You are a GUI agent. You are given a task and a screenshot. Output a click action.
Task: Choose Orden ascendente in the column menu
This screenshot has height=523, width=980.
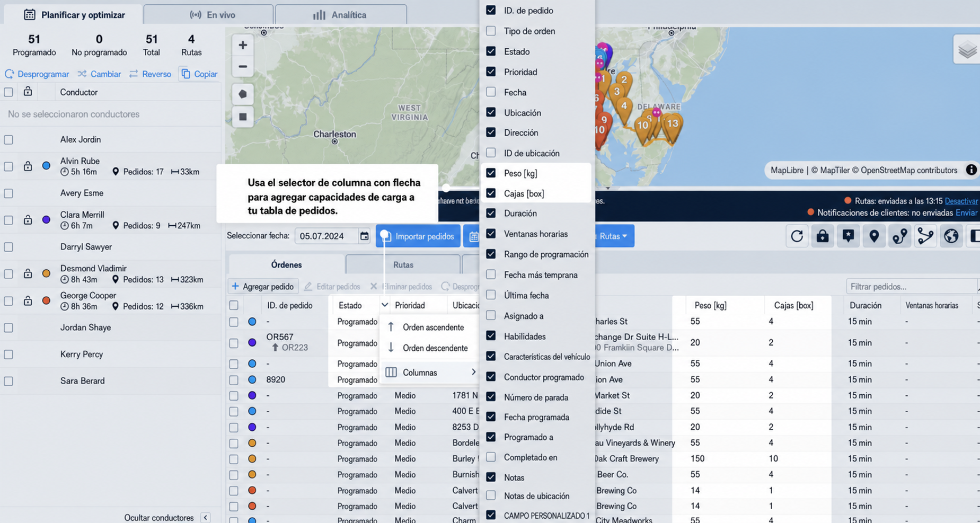click(428, 327)
